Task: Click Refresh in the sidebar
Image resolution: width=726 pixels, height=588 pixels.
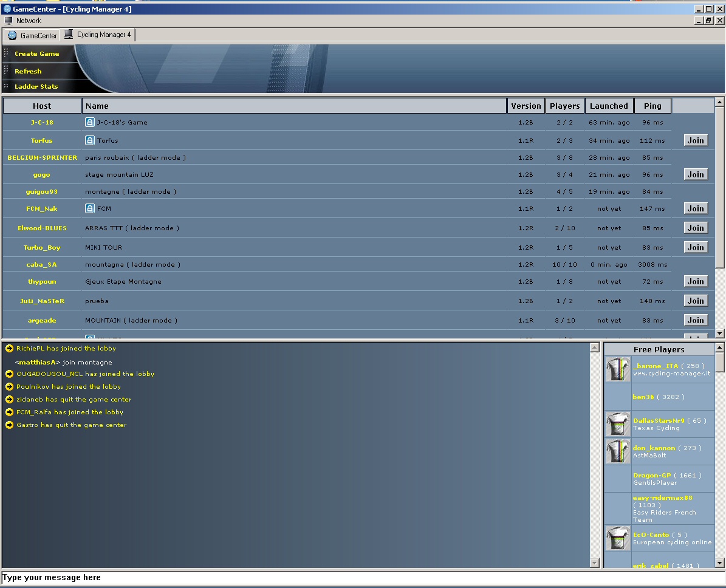Action: [x=28, y=71]
